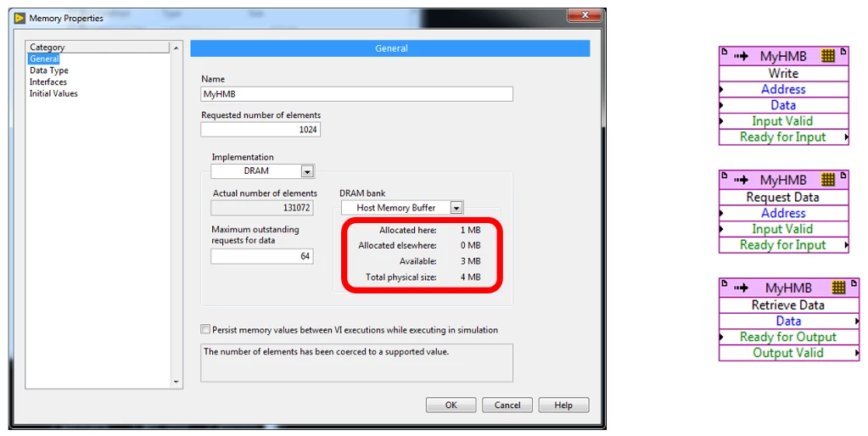Enable Persist memory values between VI executions
This screenshot has width=868, height=436.
205,330
